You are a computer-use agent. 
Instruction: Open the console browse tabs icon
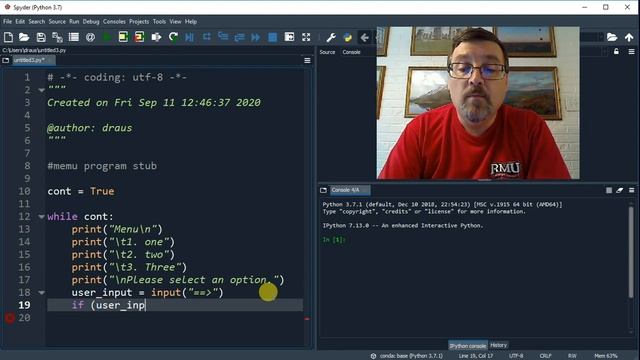coord(323,190)
